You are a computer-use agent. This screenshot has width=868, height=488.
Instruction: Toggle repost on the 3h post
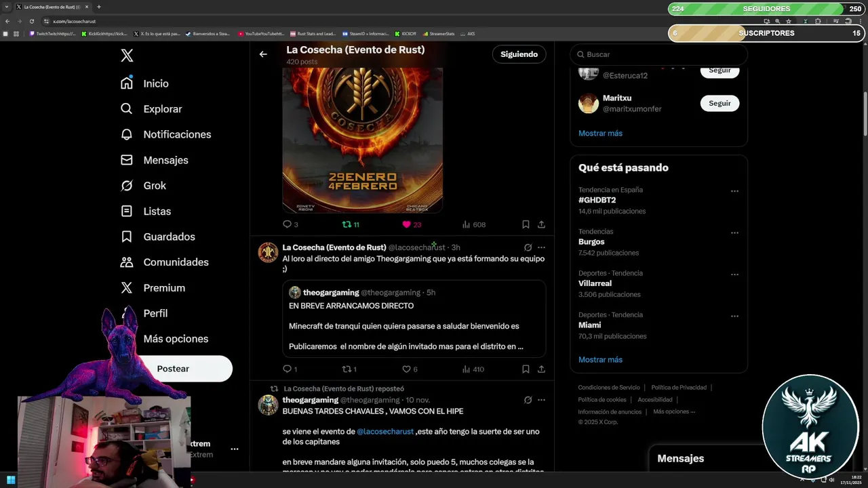pos(347,369)
